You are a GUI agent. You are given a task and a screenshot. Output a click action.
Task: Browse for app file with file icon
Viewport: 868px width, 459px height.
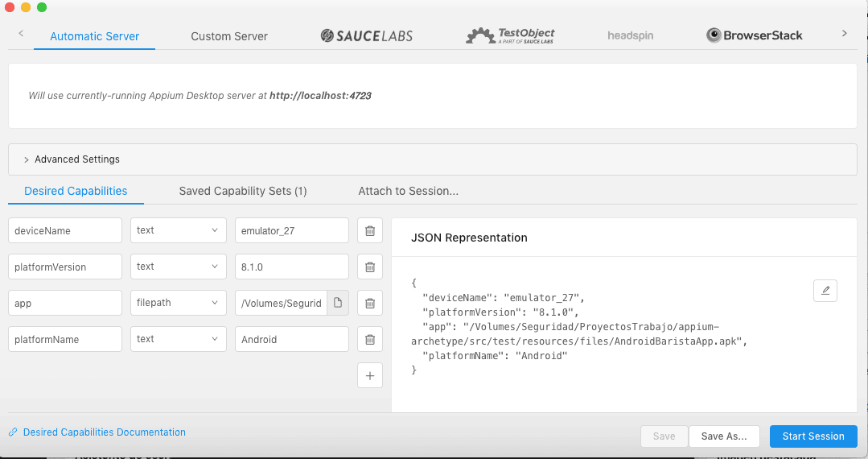click(x=338, y=303)
